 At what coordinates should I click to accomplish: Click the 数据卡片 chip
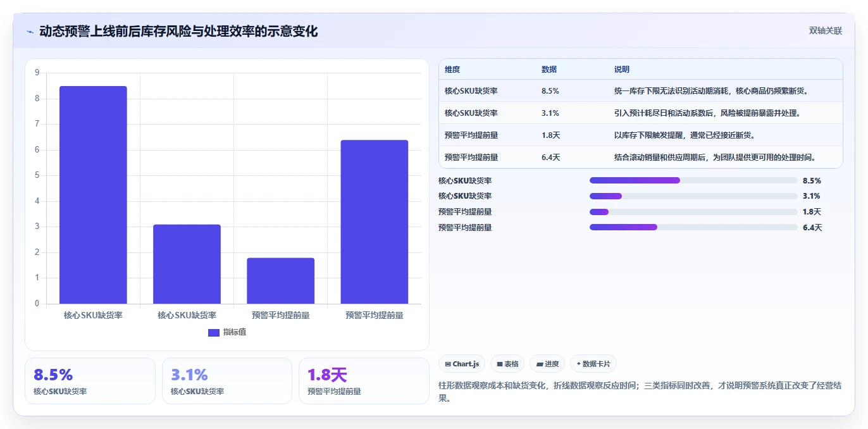coord(593,364)
